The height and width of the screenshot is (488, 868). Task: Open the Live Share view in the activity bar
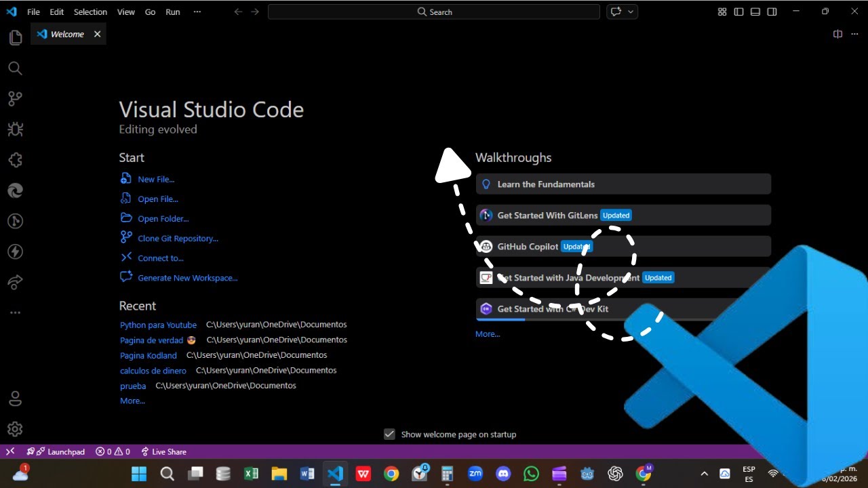tap(15, 282)
